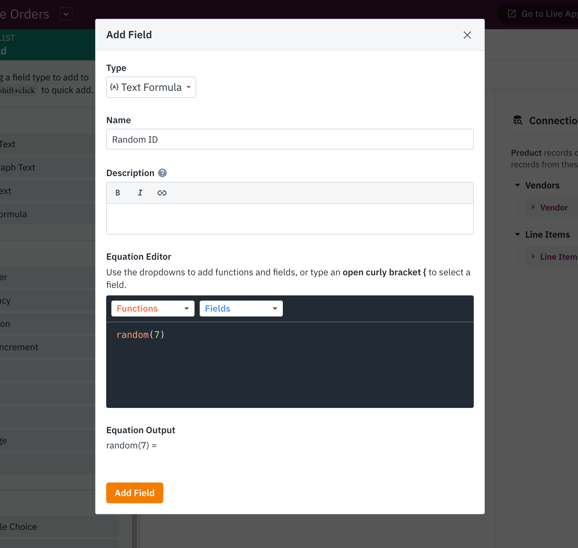This screenshot has height=548, width=578.
Task: Click the Bold formatting icon
Action: (118, 193)
